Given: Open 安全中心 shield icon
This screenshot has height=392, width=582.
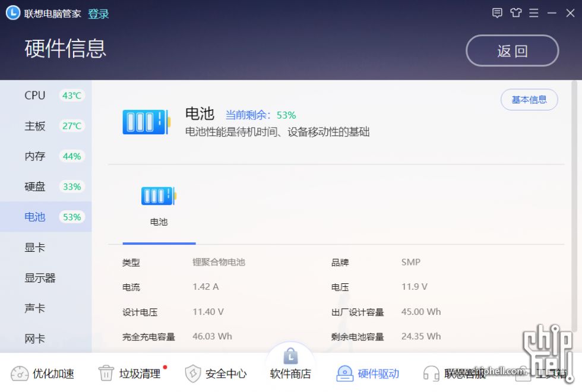Looking at the screenshot, I should pos(192,374).
